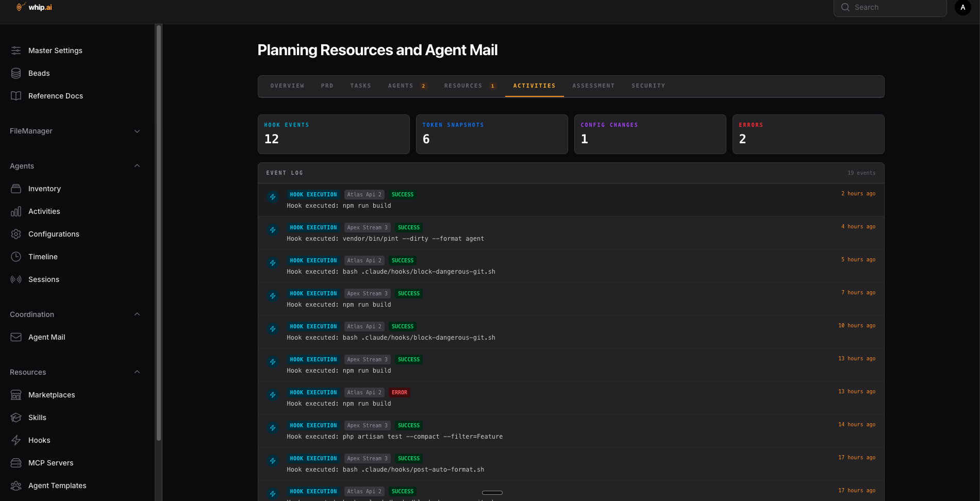
Task: Open Activities via the bar chart icon
Action: pos(15,211)
